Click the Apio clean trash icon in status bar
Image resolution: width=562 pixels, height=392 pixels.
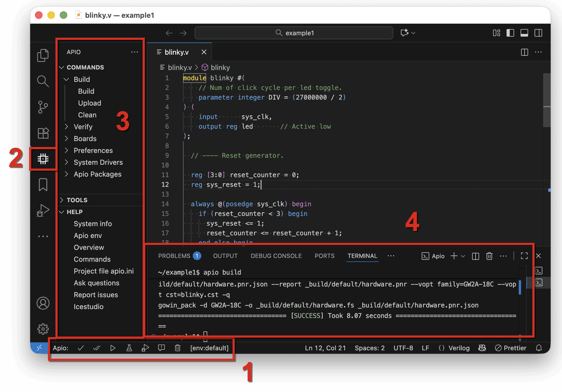(x=178, y=348)
